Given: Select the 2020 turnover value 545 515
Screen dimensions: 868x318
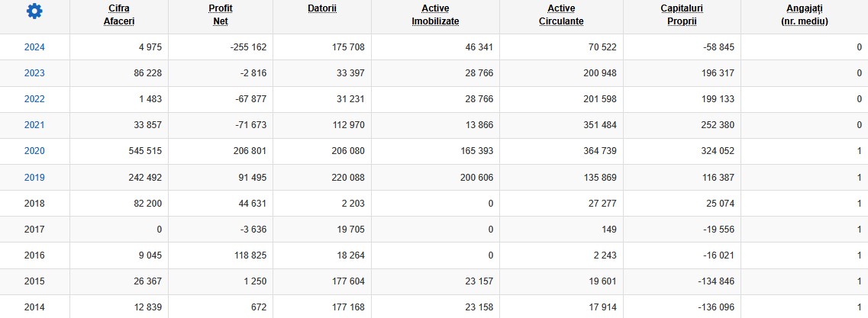Looking at the screenshot, I should pos(144,152).
